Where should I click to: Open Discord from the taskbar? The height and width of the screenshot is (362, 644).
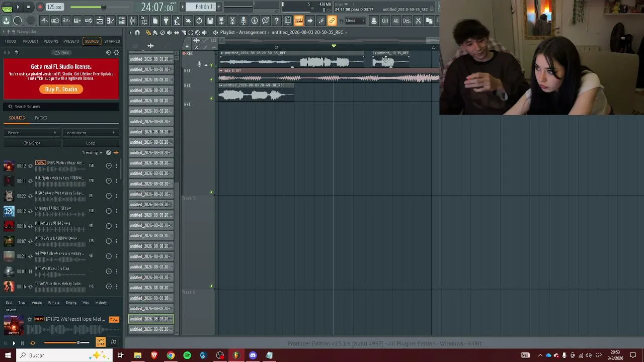click(253, 355)
